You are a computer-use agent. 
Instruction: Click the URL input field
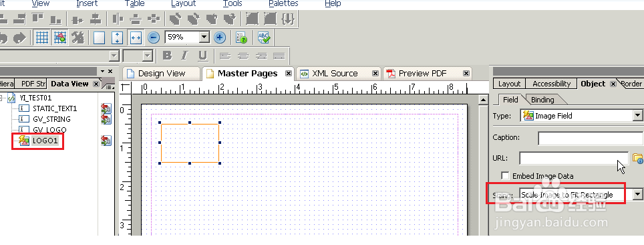[x=574, y=158]
